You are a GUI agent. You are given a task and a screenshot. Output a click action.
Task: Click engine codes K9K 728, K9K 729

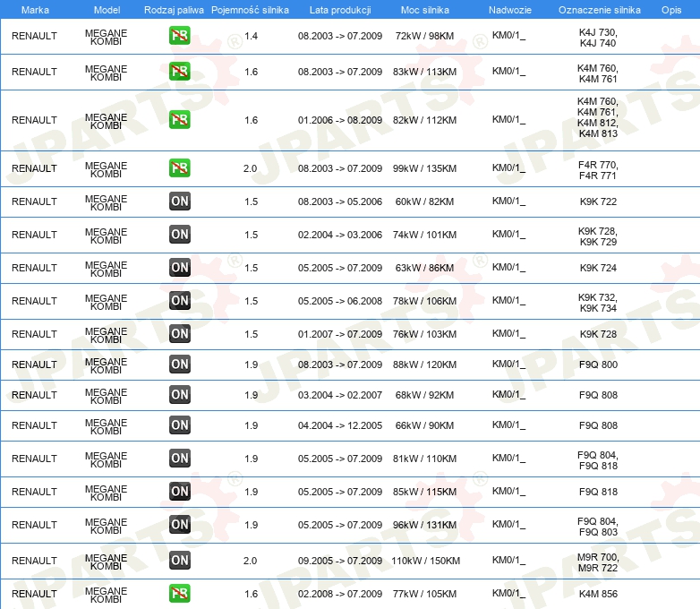(x=598, y=236)
